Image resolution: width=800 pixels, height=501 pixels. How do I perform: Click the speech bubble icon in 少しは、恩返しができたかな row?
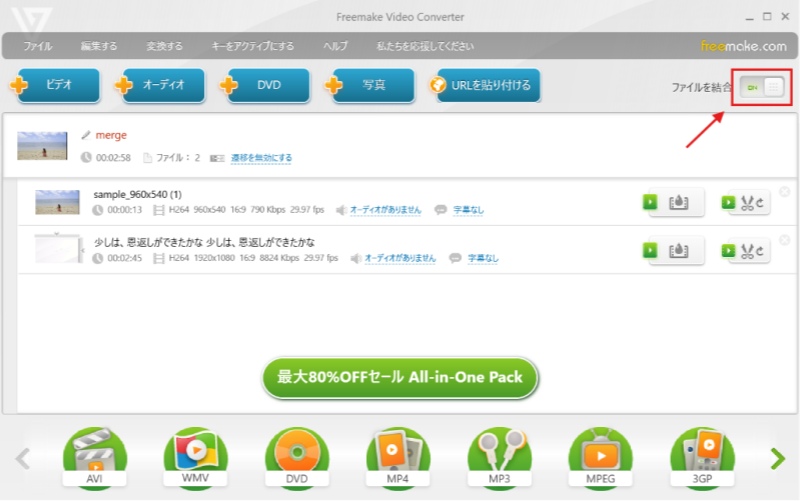click(455, 258)
